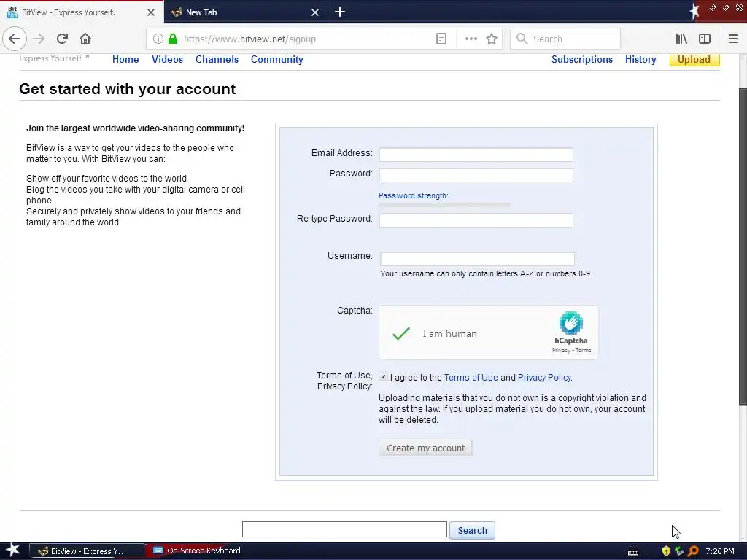Open the Home menu link

click(125, 60)
